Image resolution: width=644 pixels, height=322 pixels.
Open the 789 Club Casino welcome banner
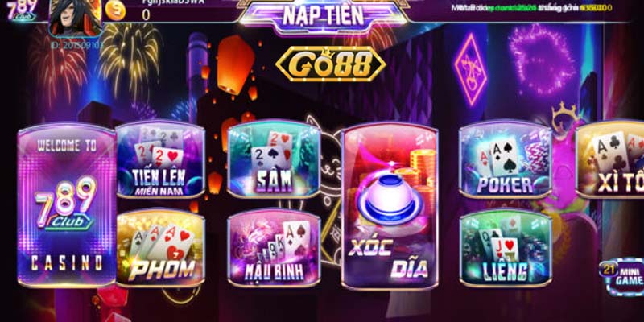point(66,204)
